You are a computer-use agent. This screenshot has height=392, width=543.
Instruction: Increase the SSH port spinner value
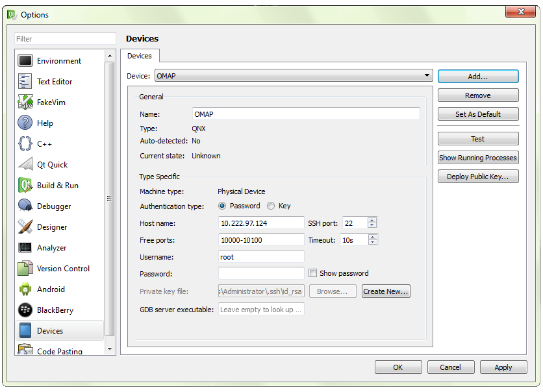point(372,220)
